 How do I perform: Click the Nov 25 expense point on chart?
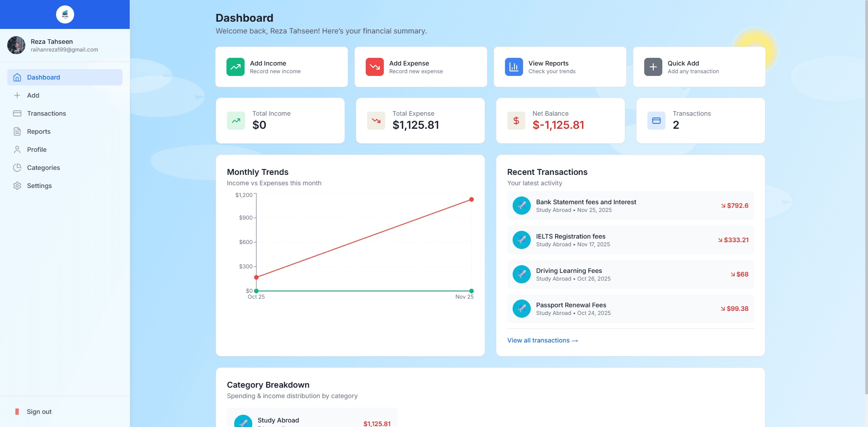click(472, 199)
